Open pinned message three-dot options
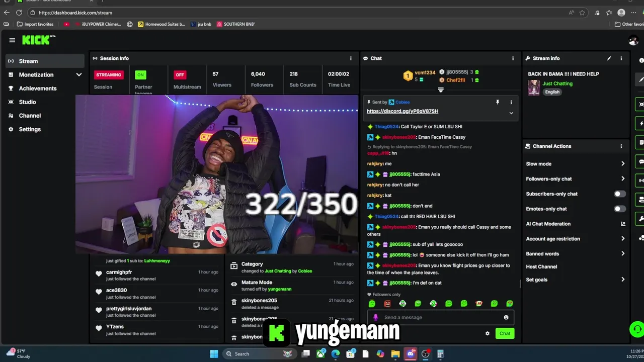This screenshot has width=644, height=362. click(x=511, y=102)
